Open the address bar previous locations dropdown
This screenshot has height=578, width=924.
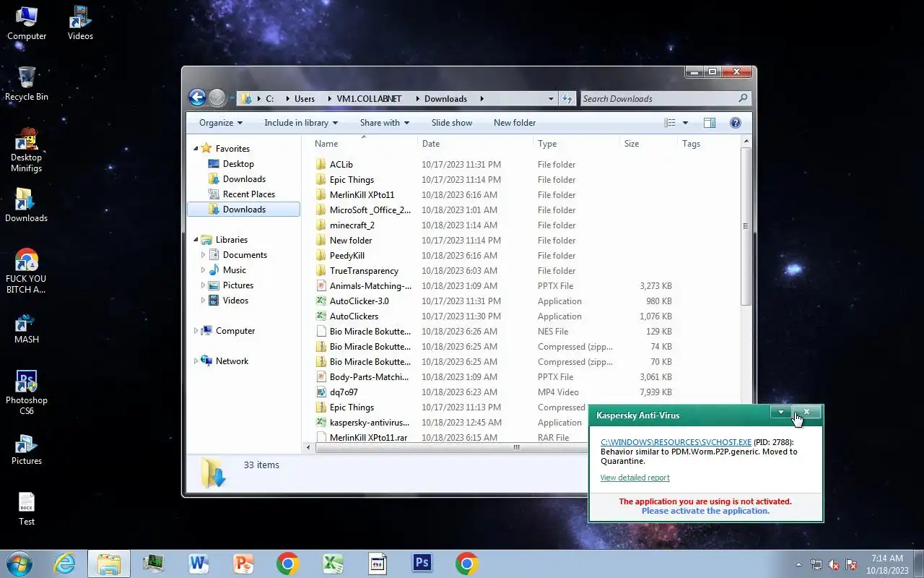[551, 99]
